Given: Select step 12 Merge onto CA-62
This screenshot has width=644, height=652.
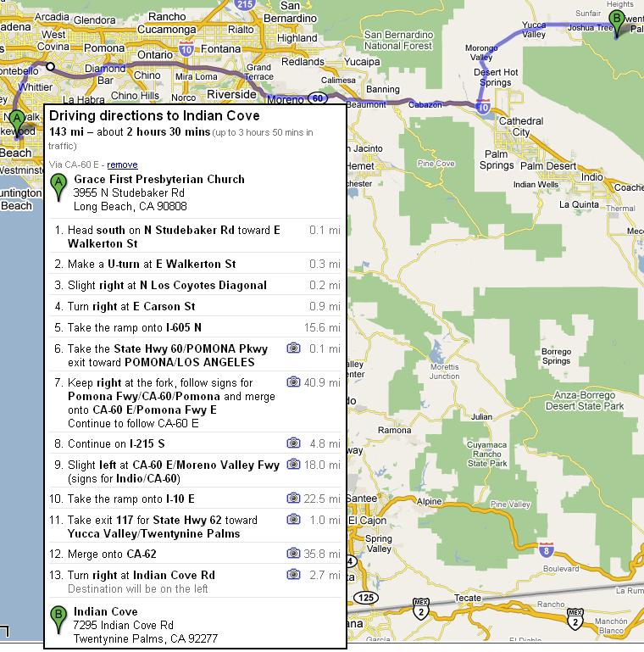Looking at the screenshot, I should [195, 554].
